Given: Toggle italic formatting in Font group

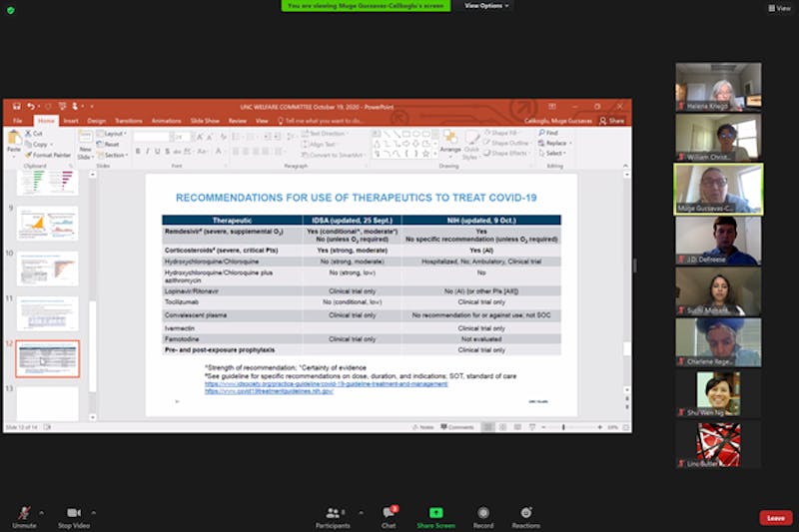Looking at the screenshot, I should click(x=148, y=152).
